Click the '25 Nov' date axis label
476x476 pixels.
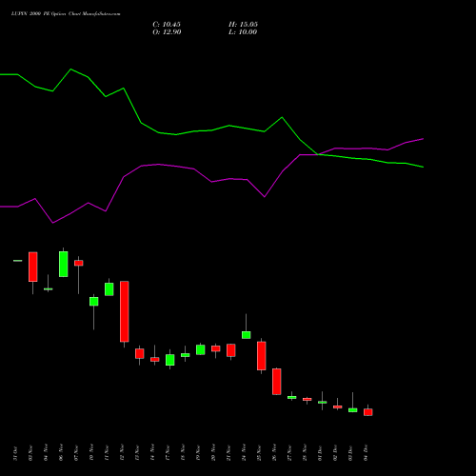pos(259,453)
